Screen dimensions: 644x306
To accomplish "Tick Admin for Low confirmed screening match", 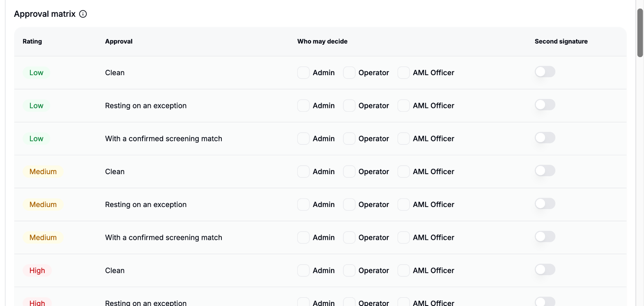I will [304, 138].
